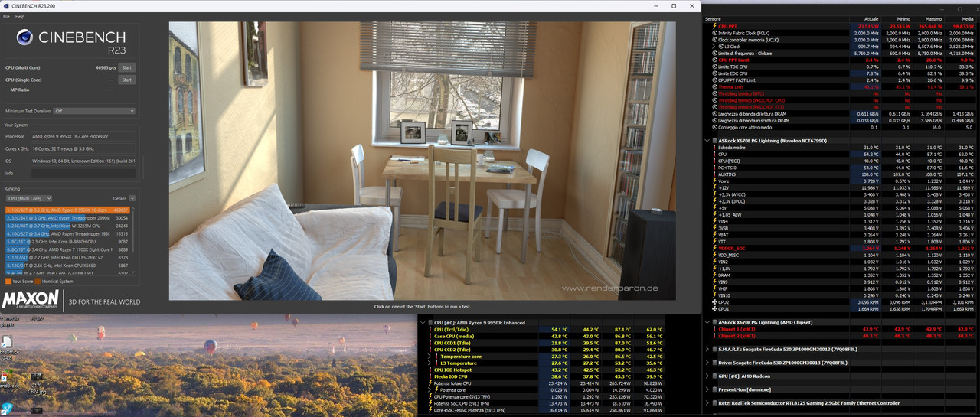
Task: Expand the Drive: Seagate FireCuda 530 group
Action: tap(707, 363)
